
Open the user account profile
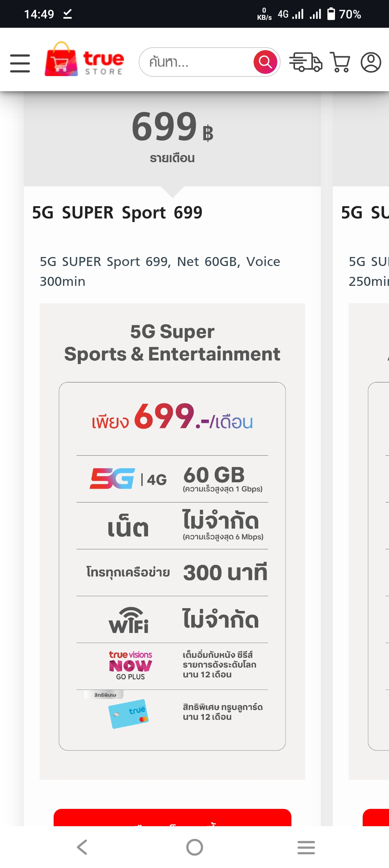(371, 62)
